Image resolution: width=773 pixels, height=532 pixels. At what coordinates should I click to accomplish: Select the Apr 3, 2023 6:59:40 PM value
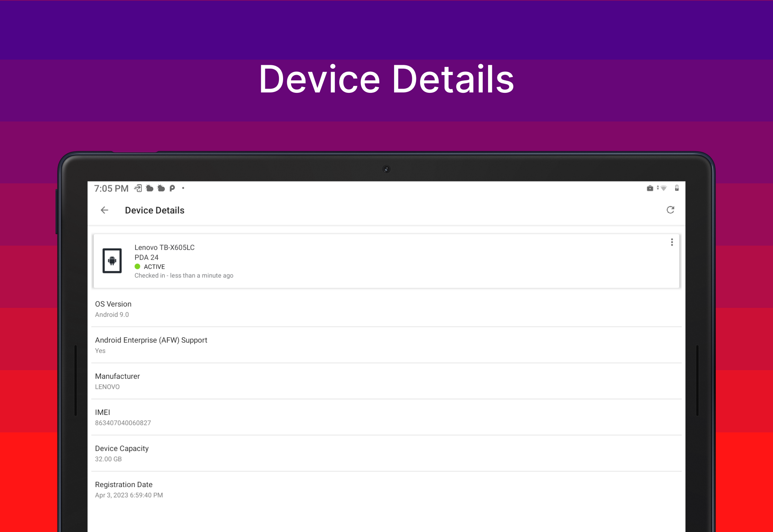[129, 495]
